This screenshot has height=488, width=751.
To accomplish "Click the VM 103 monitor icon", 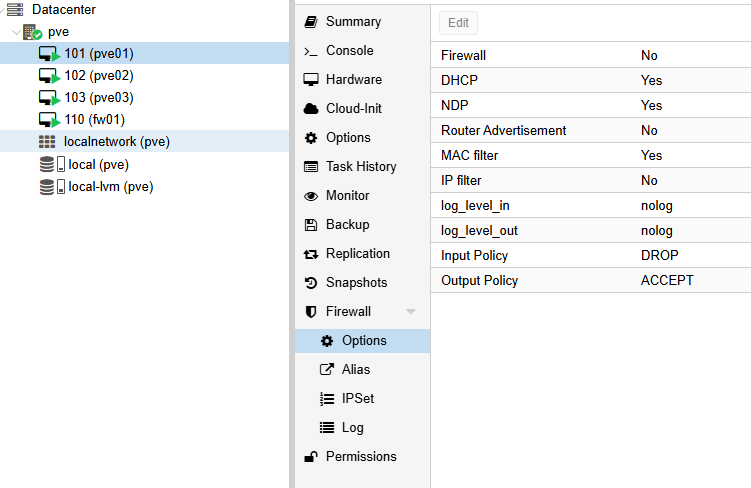I will pos(49,98).
